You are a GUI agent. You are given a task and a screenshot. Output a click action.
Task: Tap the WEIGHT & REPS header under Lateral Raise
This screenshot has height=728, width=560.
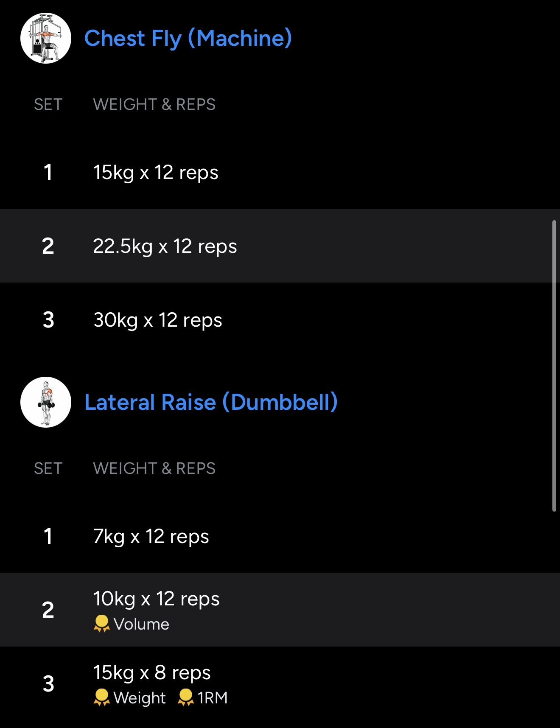pyautogui.click(x=154, y=468)
